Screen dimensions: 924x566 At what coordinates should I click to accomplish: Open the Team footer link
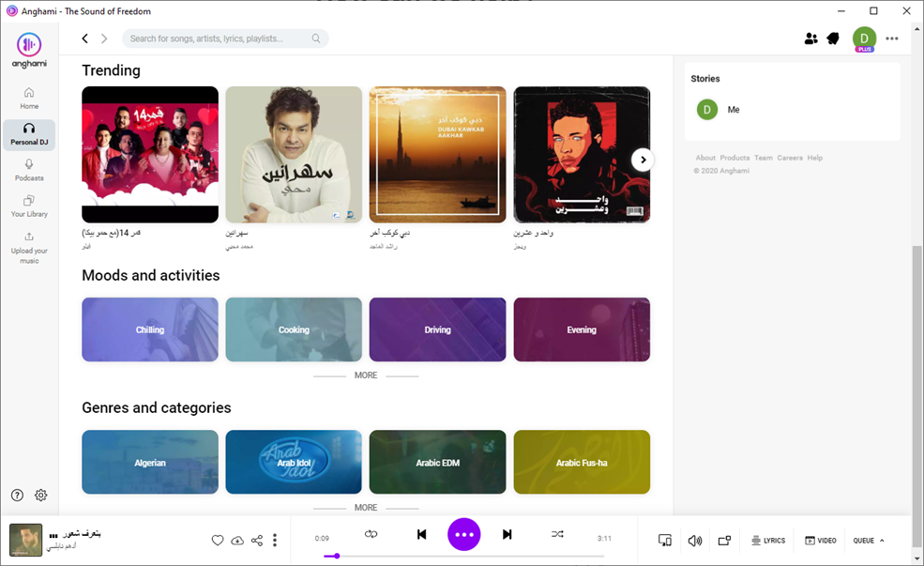point(764,158)
